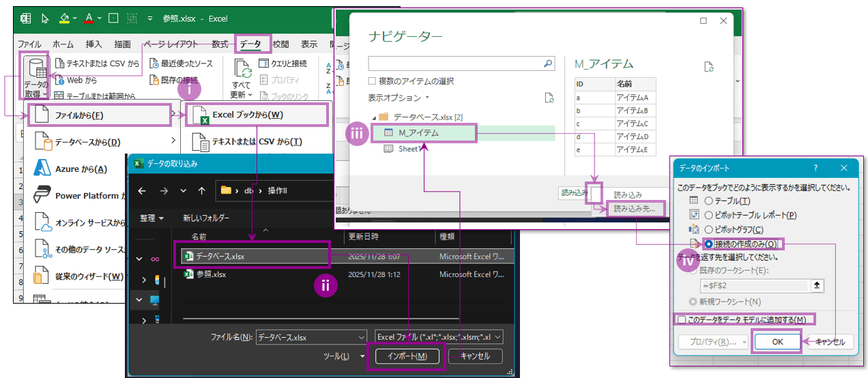Click the Excel logo icon in the title bar
Image resolution: width=868 pixels, height=378 pixels.
[25, 18]
